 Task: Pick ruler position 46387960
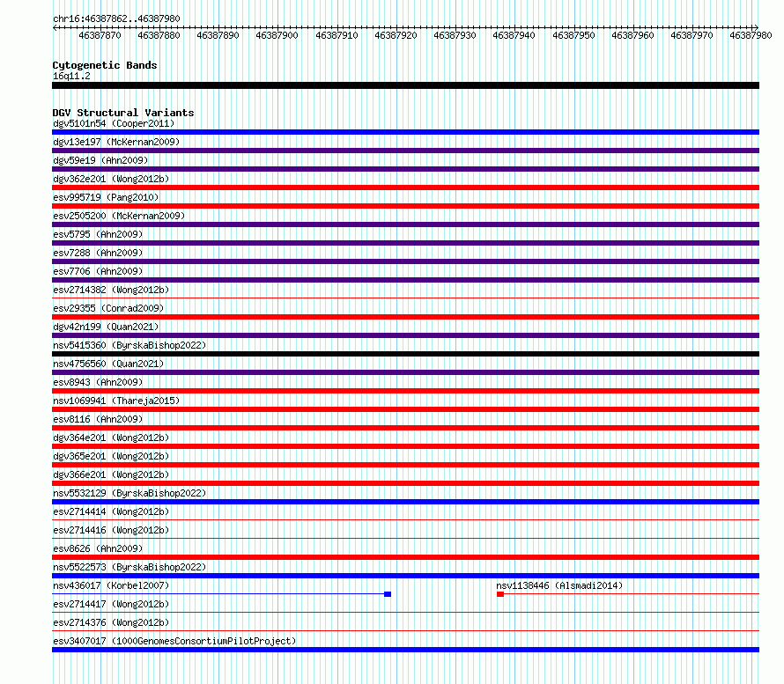pos(633,35)
